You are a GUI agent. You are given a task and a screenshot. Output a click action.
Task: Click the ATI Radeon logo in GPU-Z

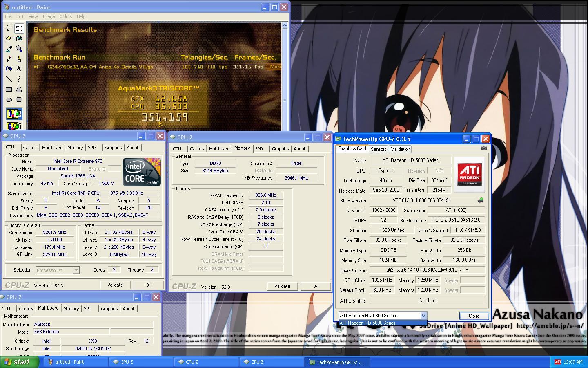coord(470,175)
